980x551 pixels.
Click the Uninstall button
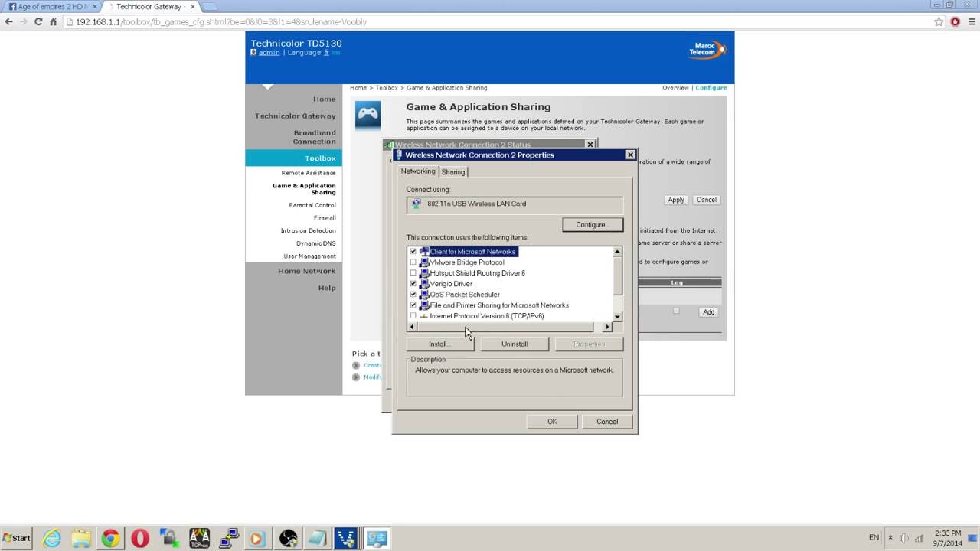pyautogui.click(x=514, y=344)
